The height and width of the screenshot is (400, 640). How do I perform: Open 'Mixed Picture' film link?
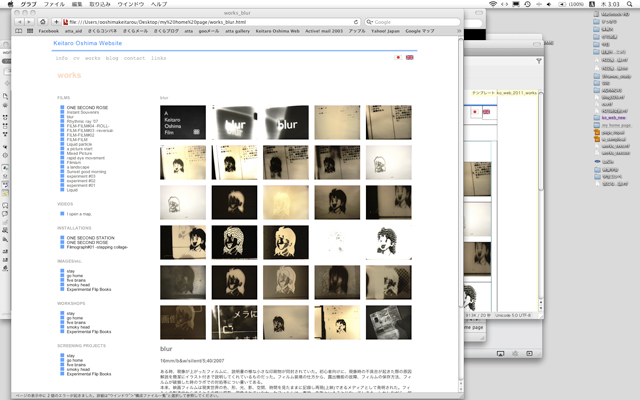[79, 153]
